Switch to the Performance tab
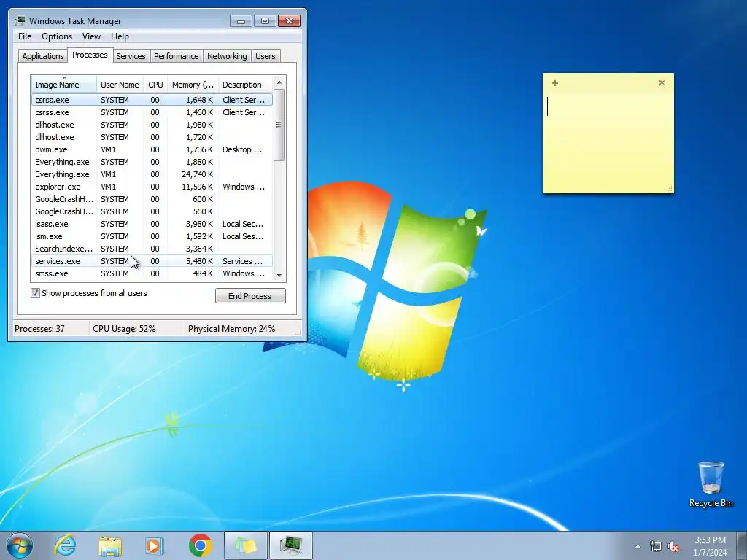This screenshot has height=560, width=747. tap(176, 56)
